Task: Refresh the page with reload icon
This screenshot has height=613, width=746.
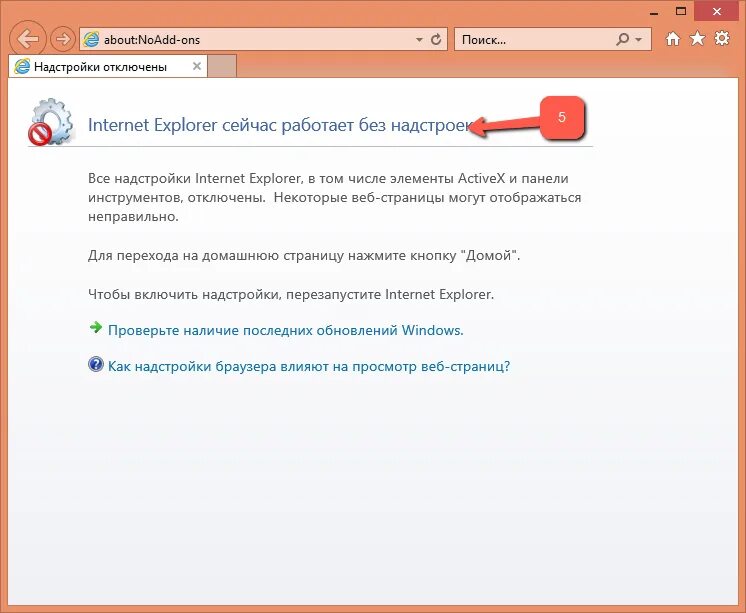Action: [x=436, y=40]
